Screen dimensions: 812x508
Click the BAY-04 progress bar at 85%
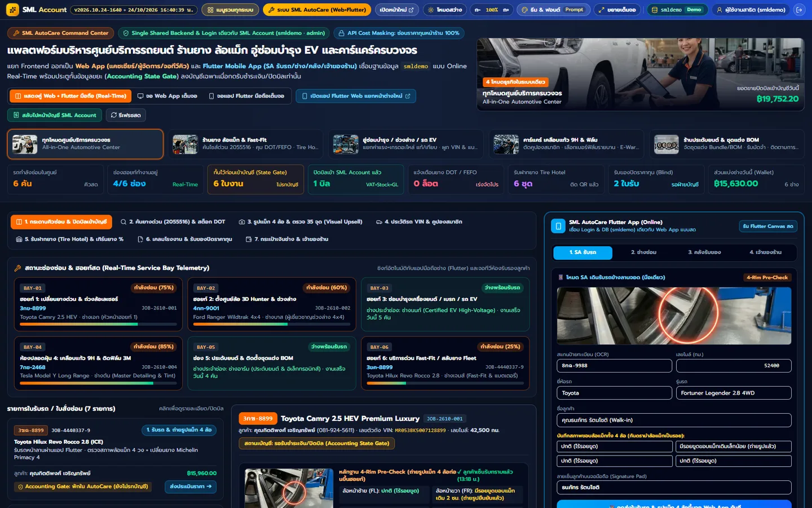(98, 383)
